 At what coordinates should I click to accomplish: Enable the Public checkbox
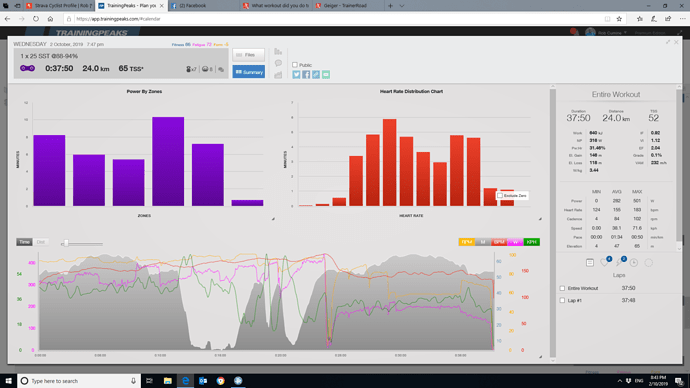[x=295, y=65]
